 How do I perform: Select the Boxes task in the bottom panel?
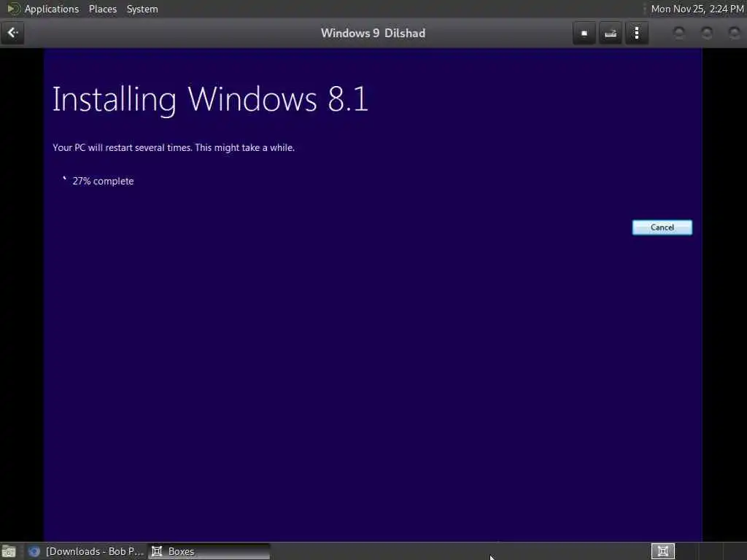(209, 551)
